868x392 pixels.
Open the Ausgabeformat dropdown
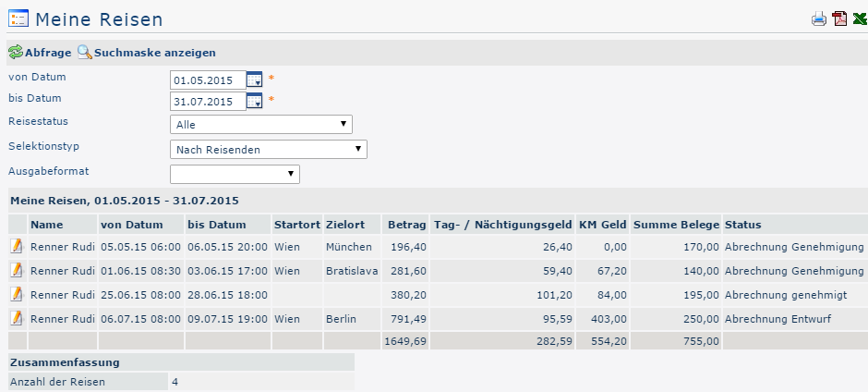[x=235, y=174]
